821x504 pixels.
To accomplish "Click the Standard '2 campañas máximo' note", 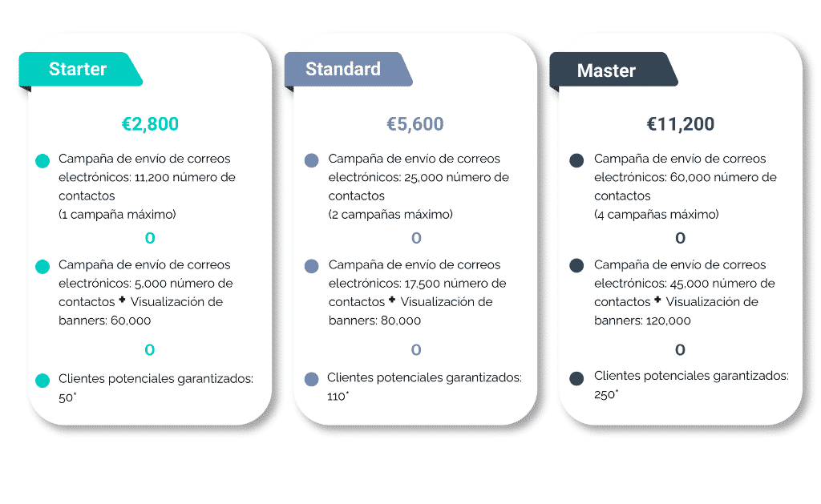I will [390, 214].
